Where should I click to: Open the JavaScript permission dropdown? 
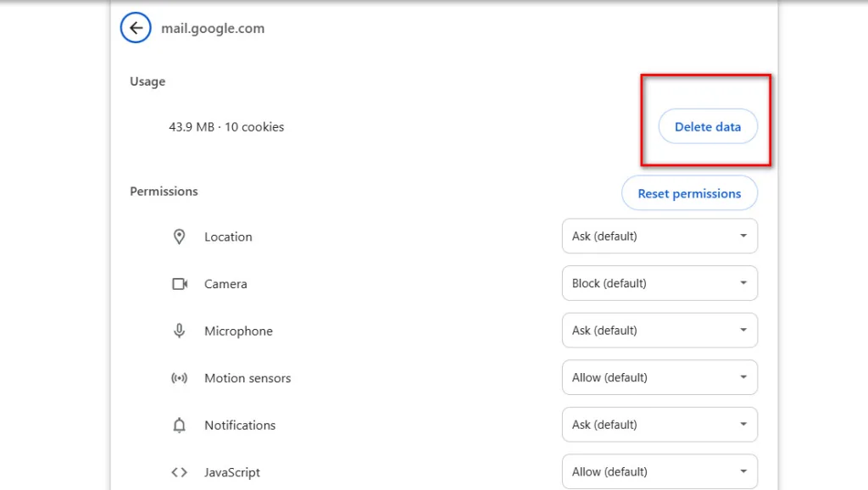(659, 471)
